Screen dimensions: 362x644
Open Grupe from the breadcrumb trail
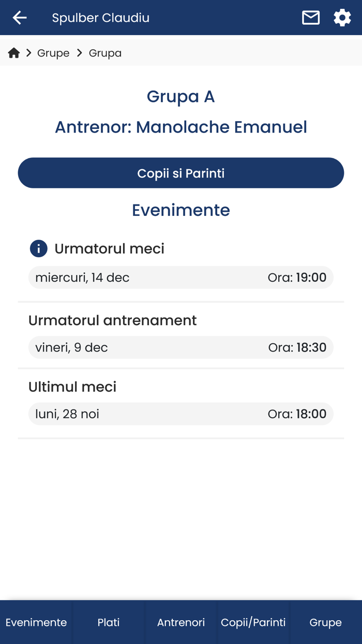coord(53,53)
